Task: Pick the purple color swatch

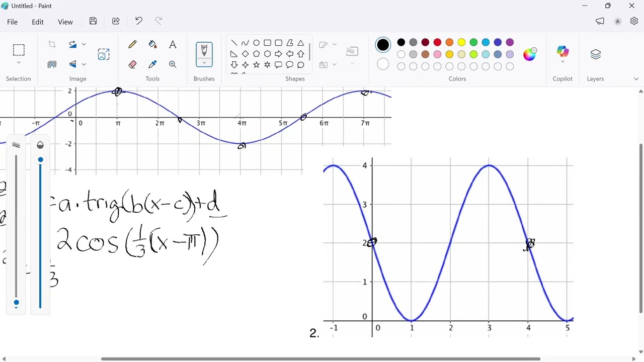Action: click(x=510, y=42)
